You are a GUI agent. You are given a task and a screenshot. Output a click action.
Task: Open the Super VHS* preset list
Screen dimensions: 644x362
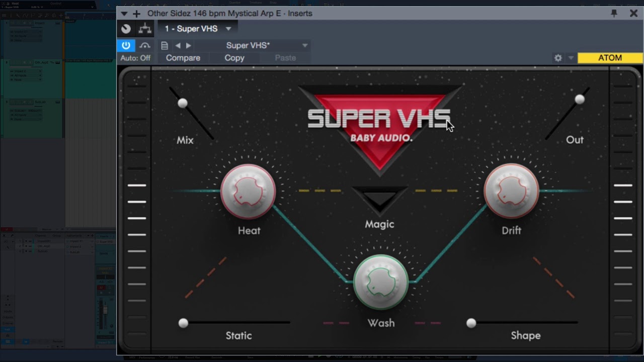pyautogui.click(x=252, y=45)
